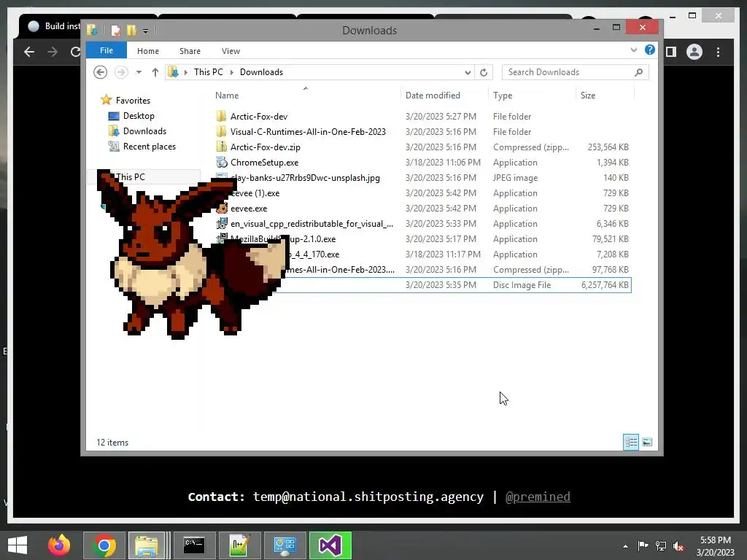Click the New folder quick access icon
The height and width of the screenshot is (560, 747).
click(131, 31)
